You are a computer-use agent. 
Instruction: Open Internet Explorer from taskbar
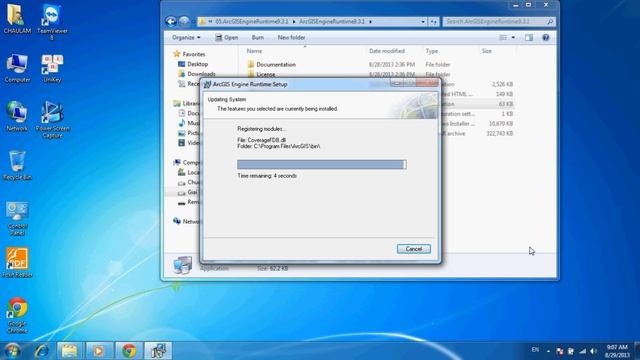click(x=41, y=351)
